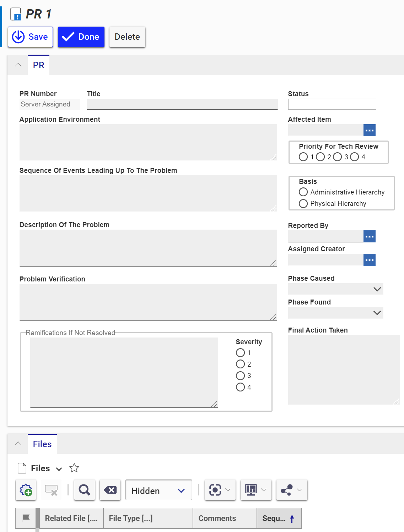Click the PR document icon beside title

pos(16,14)
